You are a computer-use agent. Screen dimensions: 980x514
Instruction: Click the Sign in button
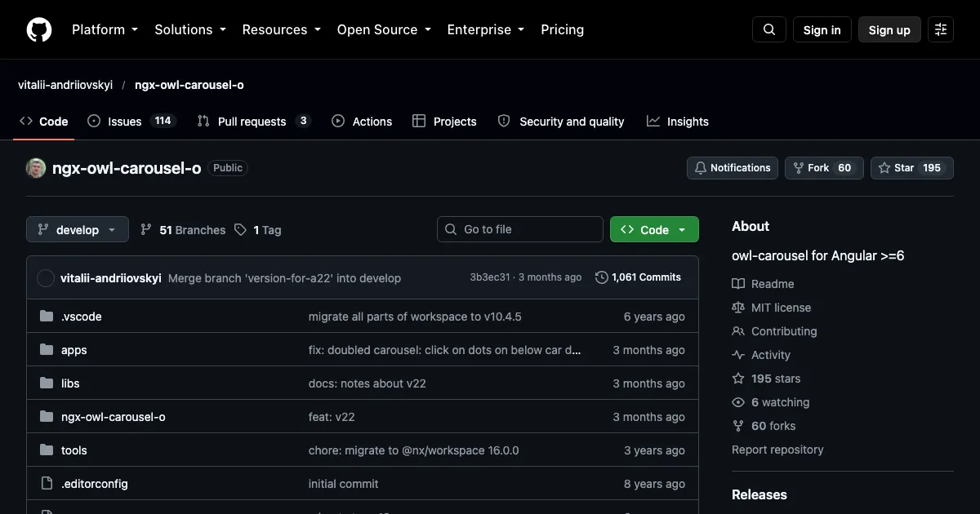pyautogui.click(x=822, y=29)
